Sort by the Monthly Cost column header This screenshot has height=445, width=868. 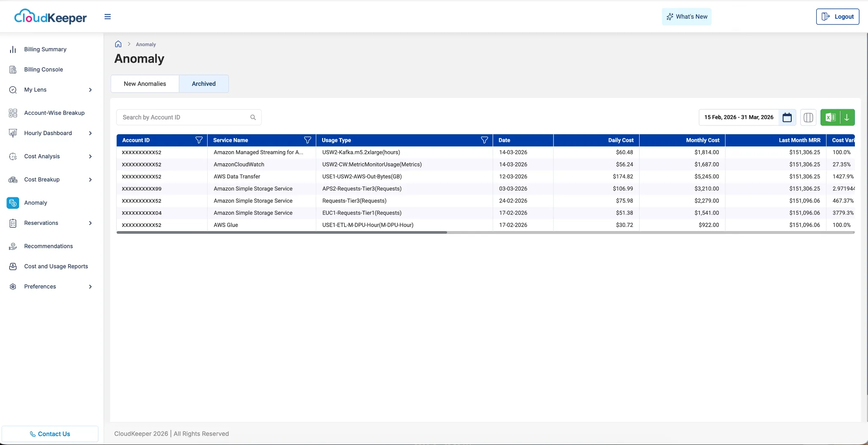682,140
